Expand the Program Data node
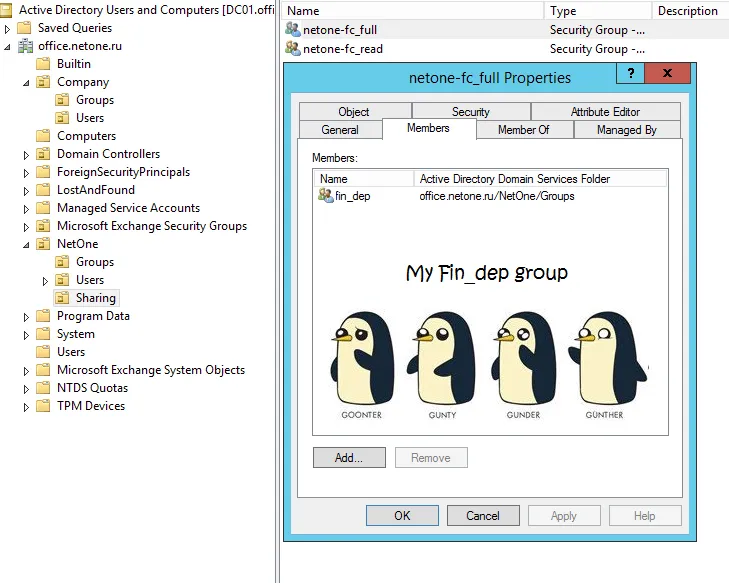729x583 pixels. click(26, 317)
